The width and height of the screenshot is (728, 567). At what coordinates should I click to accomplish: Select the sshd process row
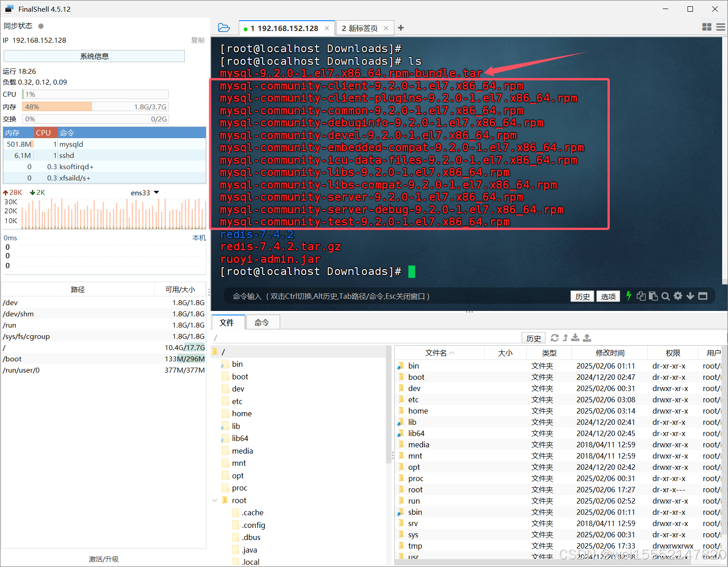tap(104, 155)
